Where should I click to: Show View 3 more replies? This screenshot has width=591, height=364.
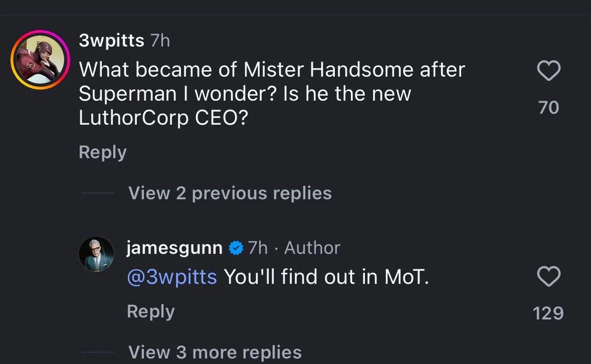[x=215, y=352]
